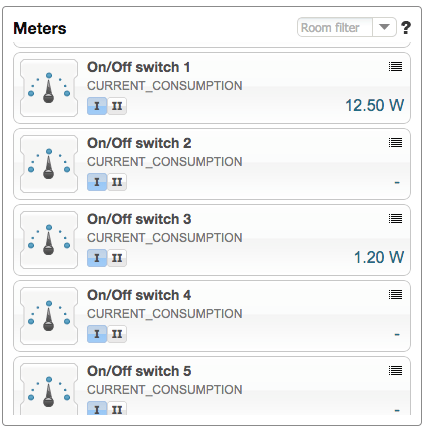Click the 12.50 W reading of switch 1
This screenshot has height=426, width=422.
coord(375,105)
